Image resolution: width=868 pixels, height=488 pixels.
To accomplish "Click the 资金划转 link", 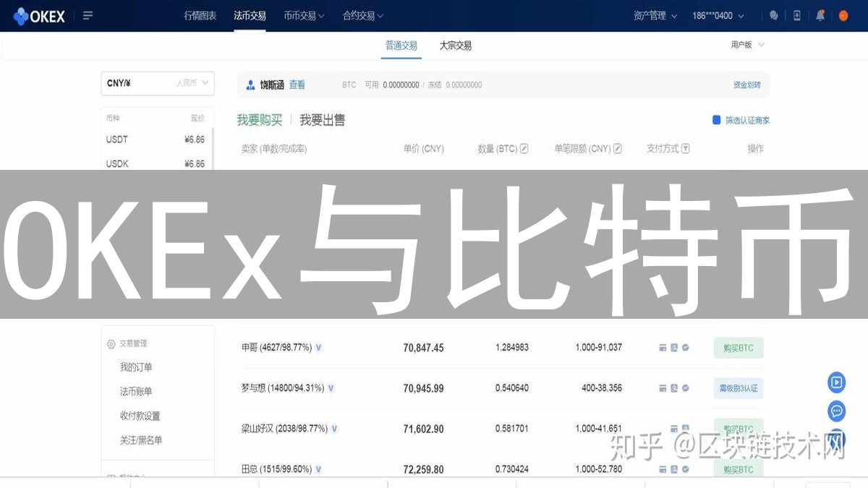I will pos(747,85).
